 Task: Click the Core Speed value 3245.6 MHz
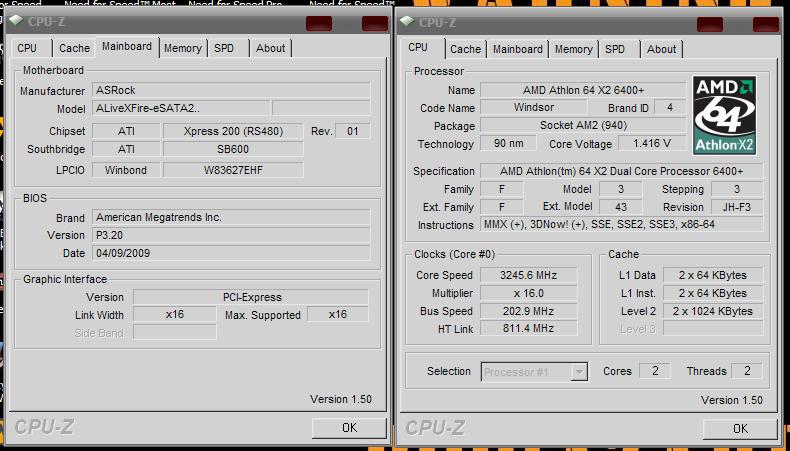coord(529,275)
